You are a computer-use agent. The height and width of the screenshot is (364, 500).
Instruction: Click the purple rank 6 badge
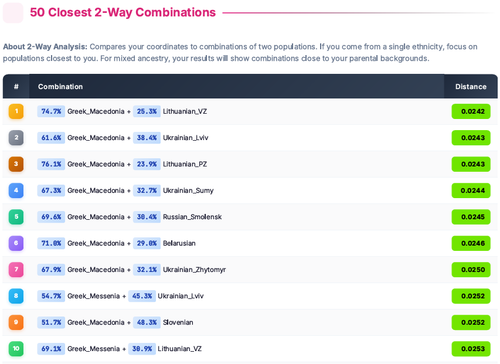[x=16, y=243]
